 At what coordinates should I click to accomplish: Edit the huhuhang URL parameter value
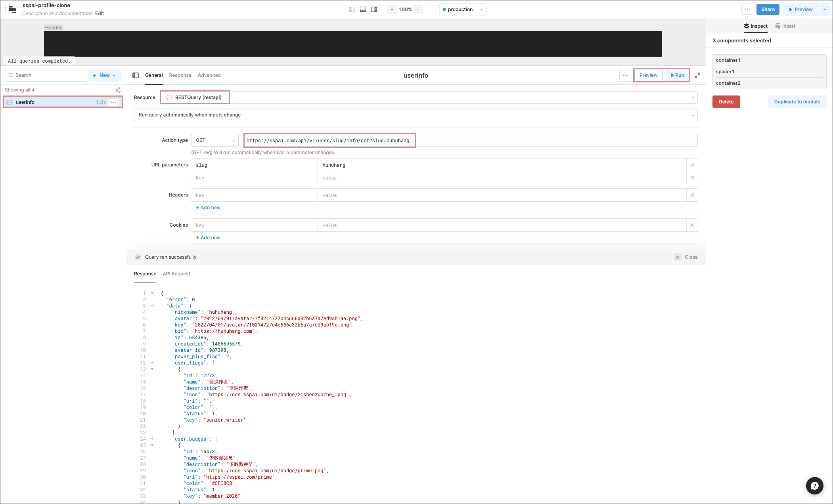click(x=502, y=165)
